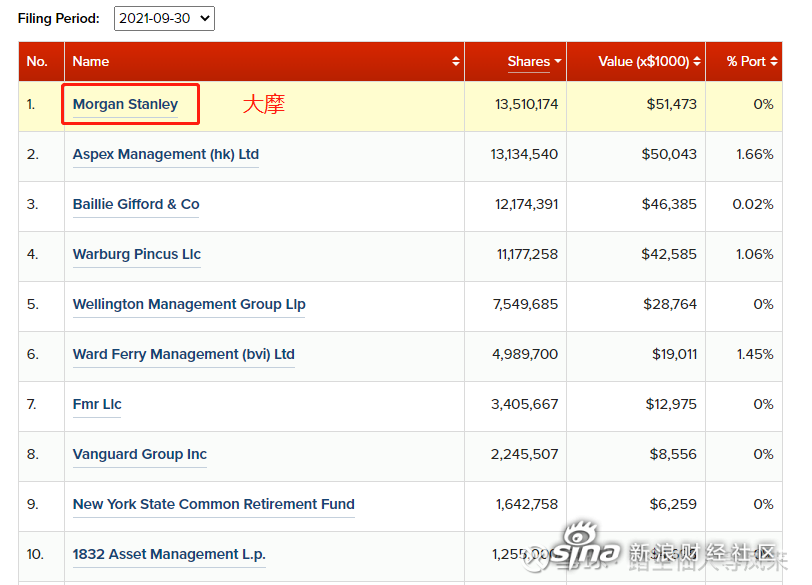
Task: Select Ward Ferry shares 4,989,700
Action: [x=525, y=354]
